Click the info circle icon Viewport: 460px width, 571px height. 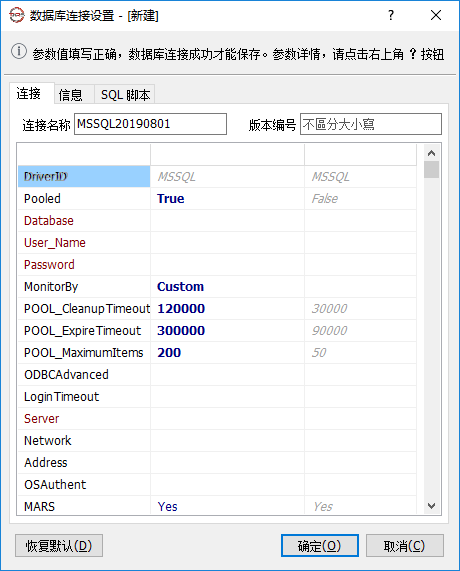click(19, 51)
